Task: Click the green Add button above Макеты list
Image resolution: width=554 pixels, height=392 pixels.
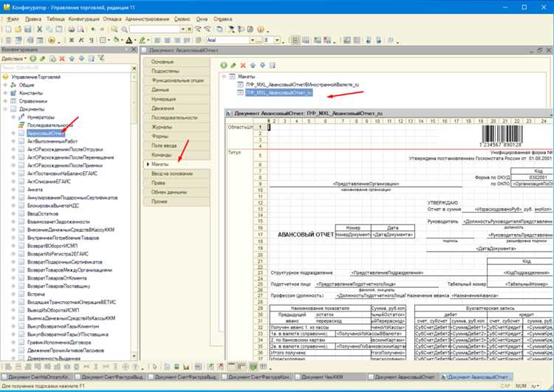Action: pos(224,65)
